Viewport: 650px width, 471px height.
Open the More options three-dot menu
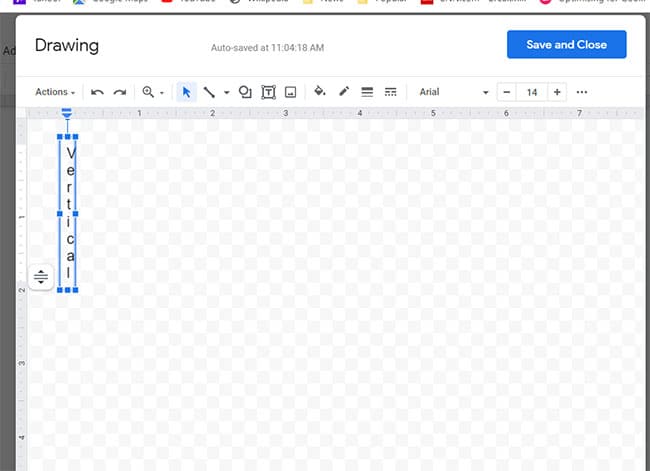(x=582, y=92)
